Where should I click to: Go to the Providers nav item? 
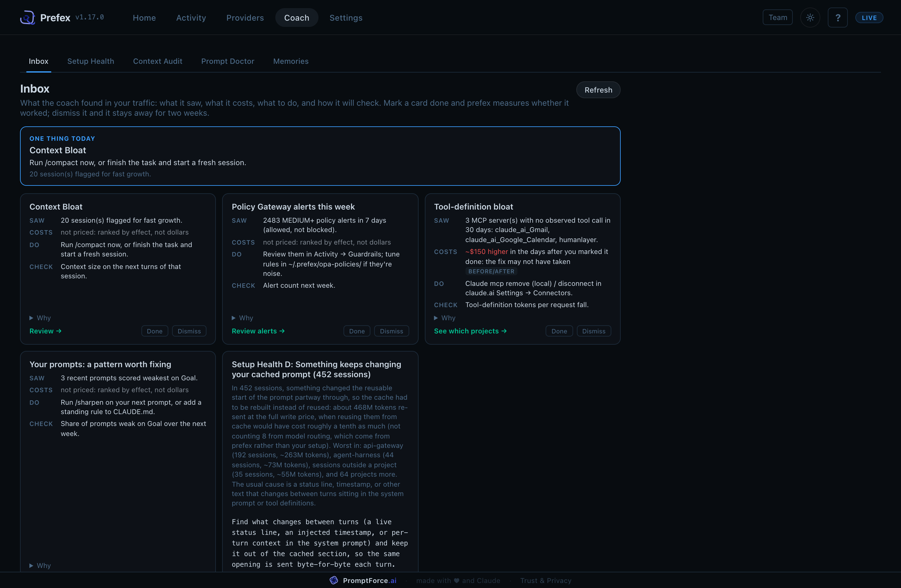pos(245,18)
